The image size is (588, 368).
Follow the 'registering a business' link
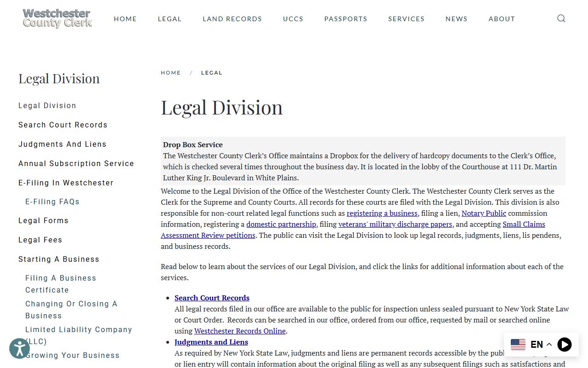pos(382,213)
